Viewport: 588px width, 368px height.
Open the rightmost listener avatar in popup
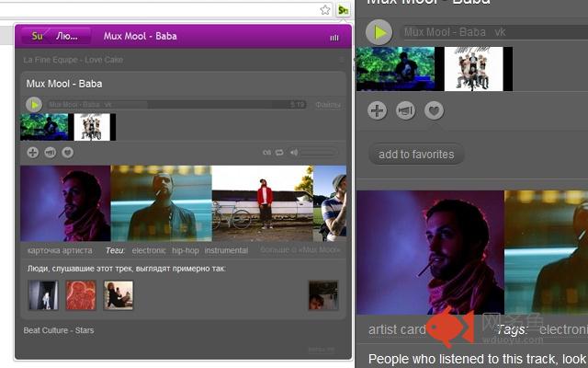pos(323,295)
